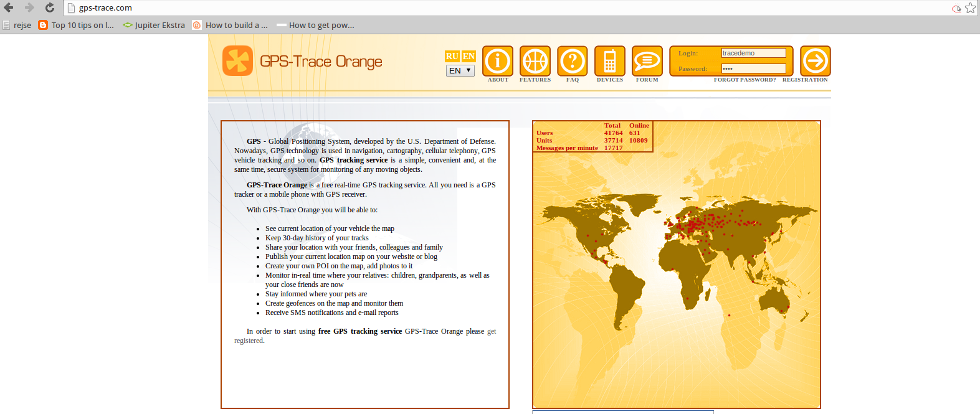This screenshot has height=414, width=980.
Task: Click the DEVICES menu label
Action: pyautogui.click(x=610, y=80)
